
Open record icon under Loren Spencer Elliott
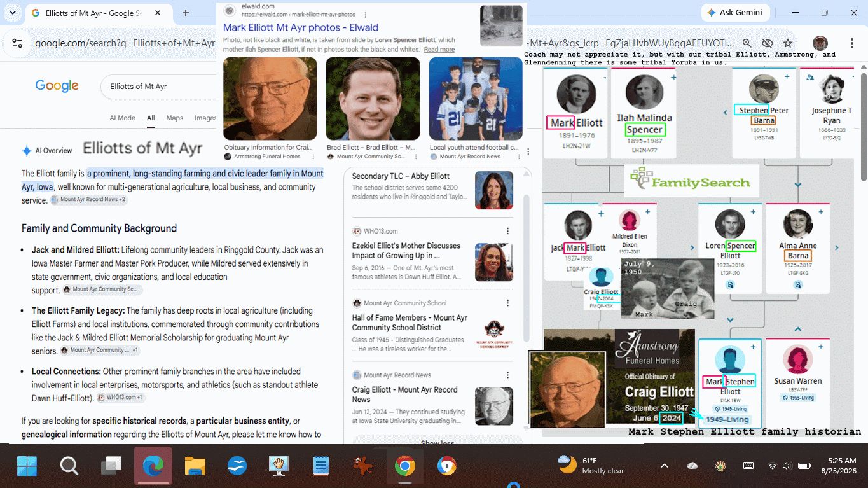730,285
